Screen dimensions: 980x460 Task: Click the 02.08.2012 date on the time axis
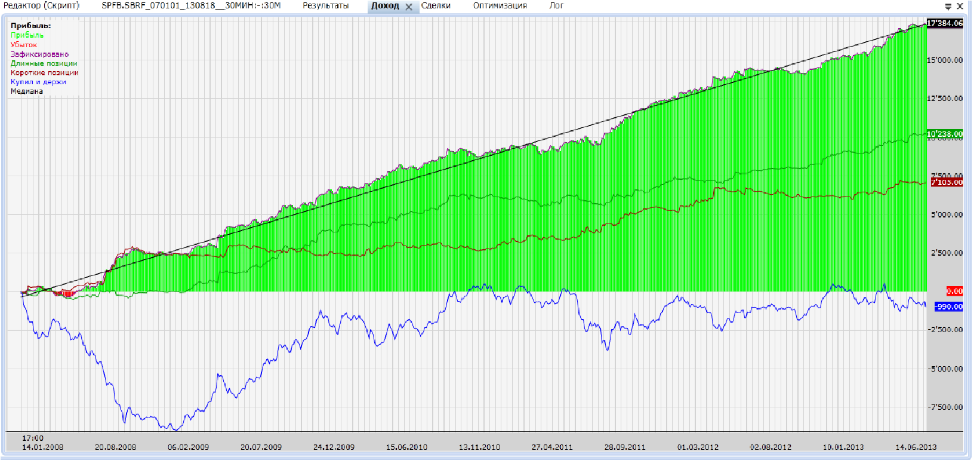[771, 447]
